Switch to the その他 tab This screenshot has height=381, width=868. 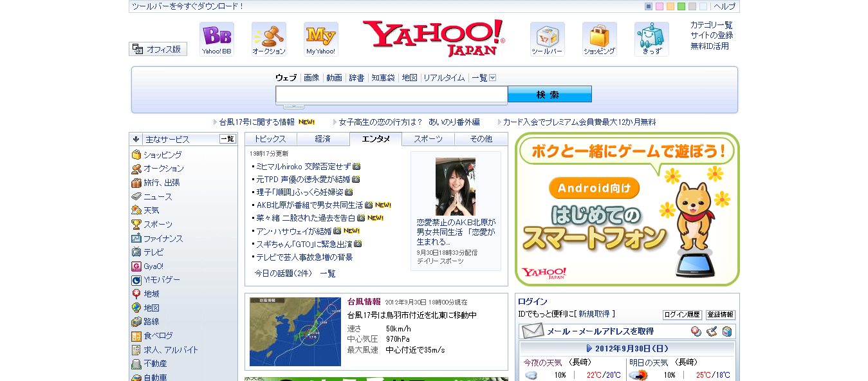click(x=481, y=139)
